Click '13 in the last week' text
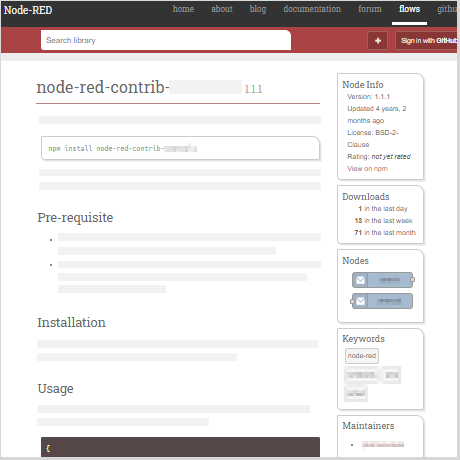This screenshot has width=460, height=460. pos(383,221)
